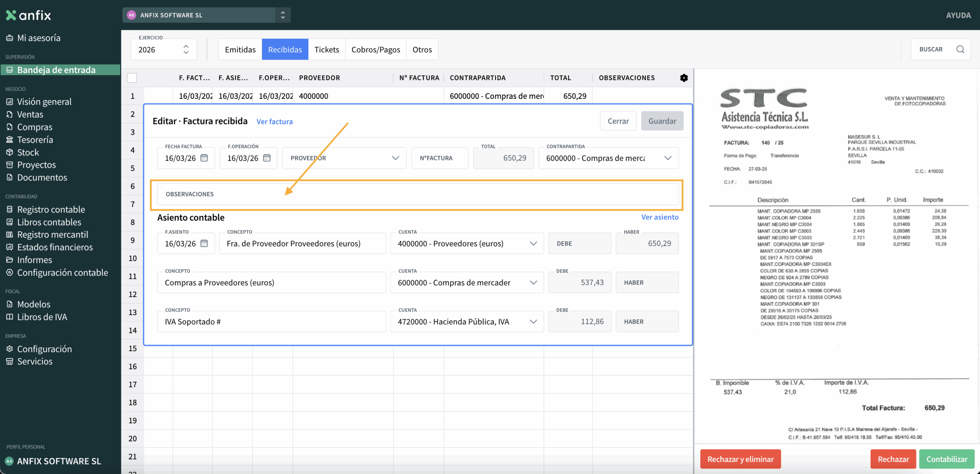Screen dimensions: 980x474
Task: Expand the Proveedor dropdown
Action: pos(395,158)
